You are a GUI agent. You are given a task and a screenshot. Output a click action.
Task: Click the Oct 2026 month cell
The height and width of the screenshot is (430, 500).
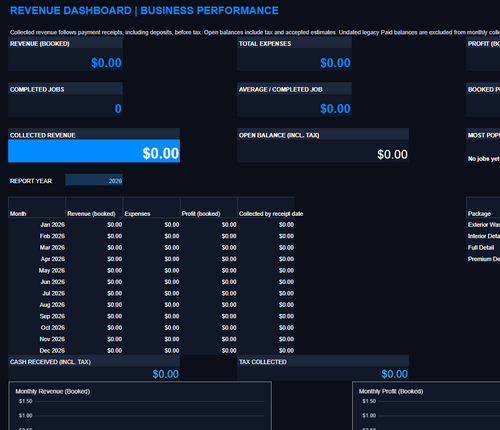37,328
